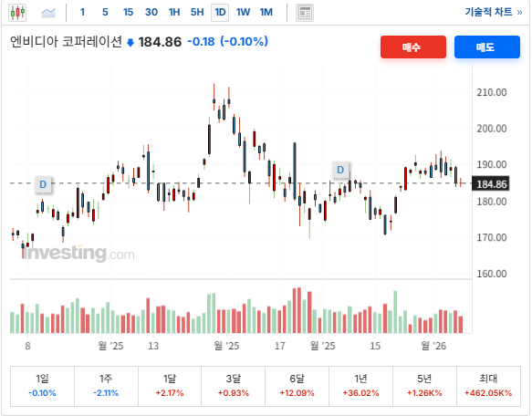Screen dimensions: 532x416
Task: Click the 170.00 axis price label
Action: 491,237
